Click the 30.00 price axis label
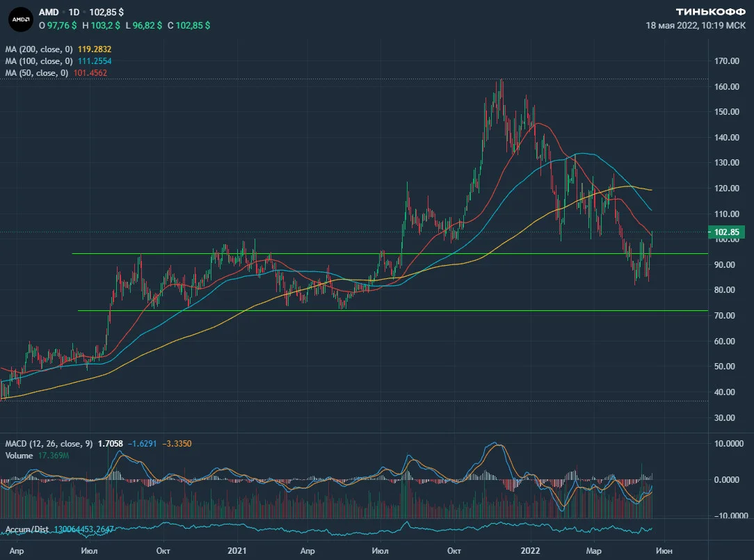Image resolution: width=754 pixels, height=560 pixels. (725, 417)
